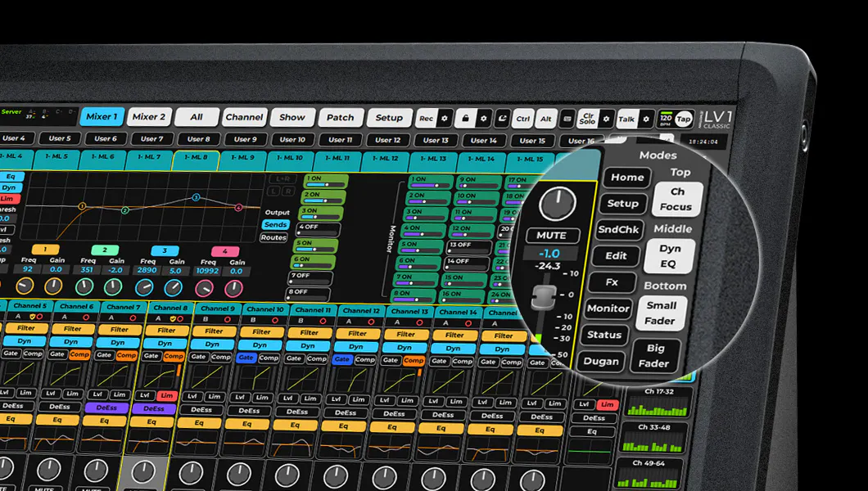Open the Ch 33-48 meter thumbnail

653,438
